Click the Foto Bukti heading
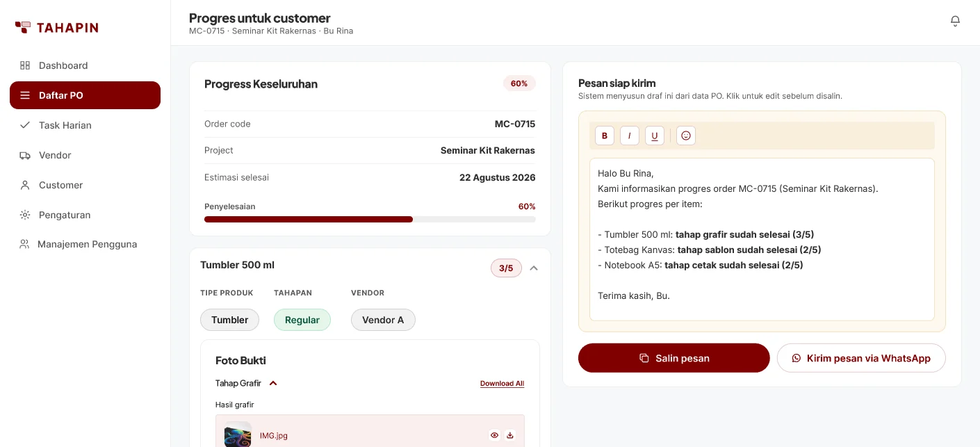Image resolution: width=980 pixels, height=447 pixels. pos(240,360)
